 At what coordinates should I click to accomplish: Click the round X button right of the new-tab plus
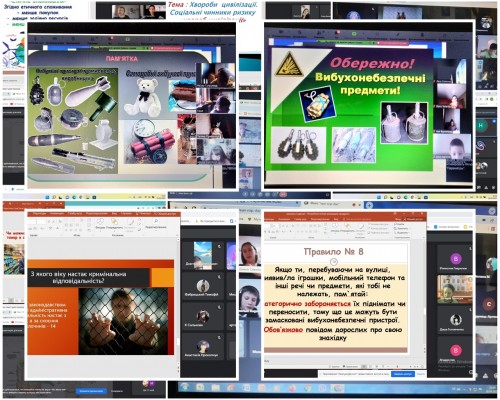492,211
